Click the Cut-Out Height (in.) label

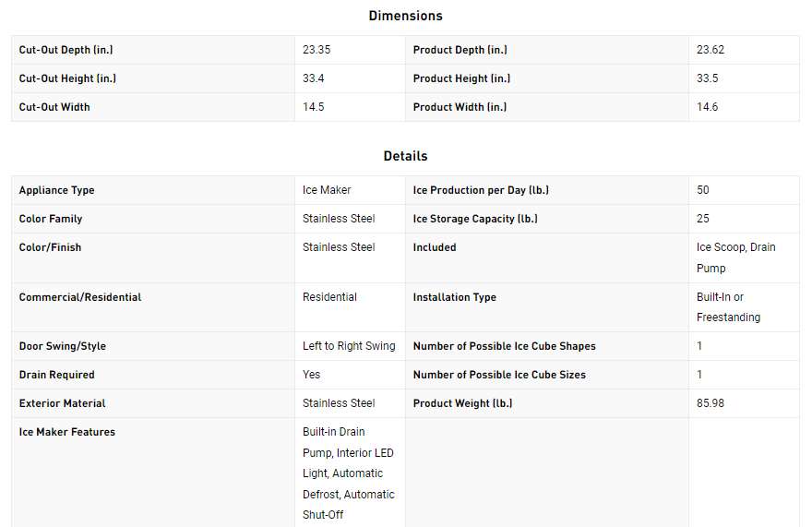pyautogui.click(x=67, y=78)
